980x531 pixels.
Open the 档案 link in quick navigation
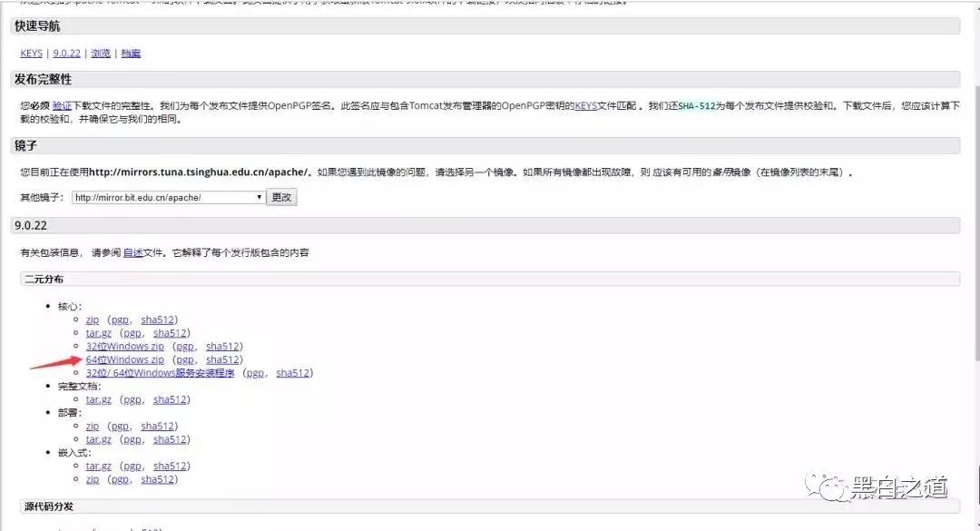tap(131, 54)
